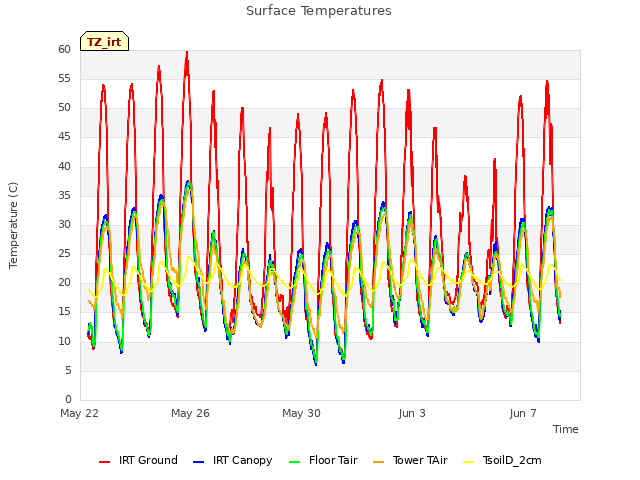Click the 55 y-axis tick label
Viewport: 640px width, 480px height.
point(64,78)
